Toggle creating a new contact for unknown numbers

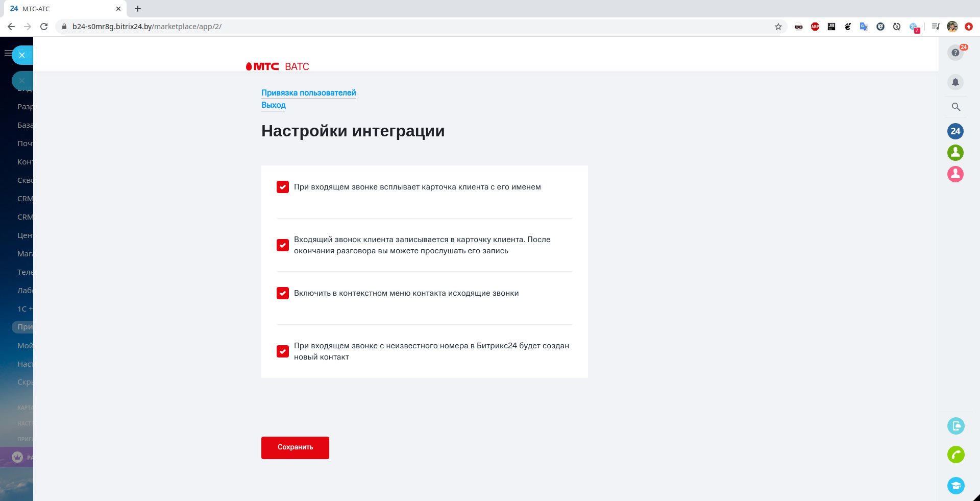283,351
